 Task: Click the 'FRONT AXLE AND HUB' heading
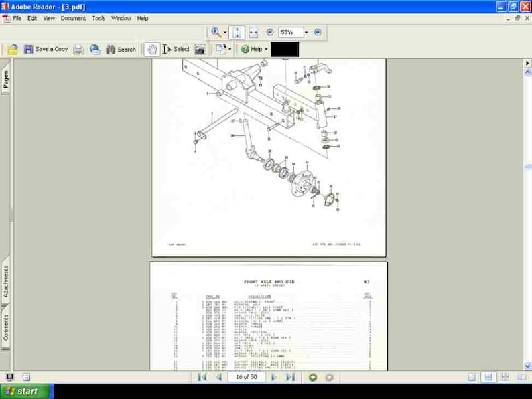click(x=269, y=281)
